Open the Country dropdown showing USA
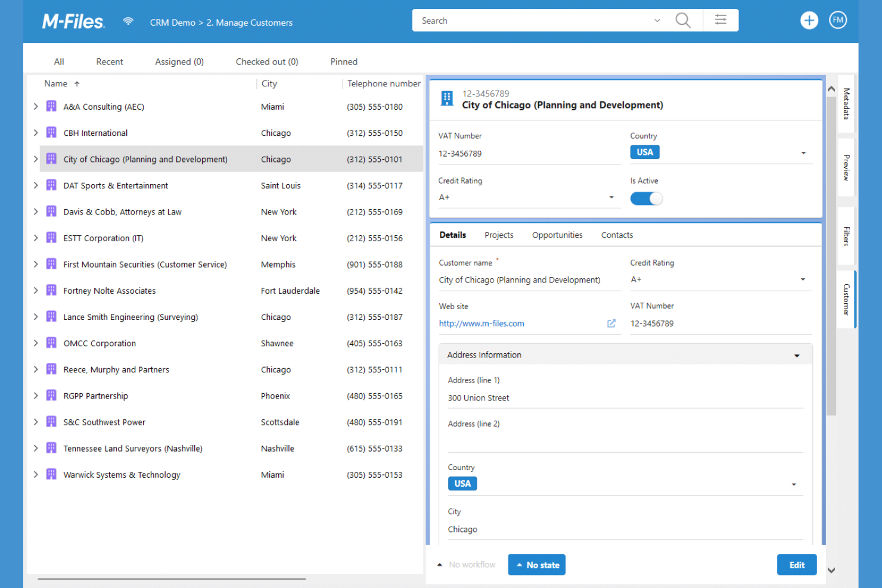 point(803,153)
